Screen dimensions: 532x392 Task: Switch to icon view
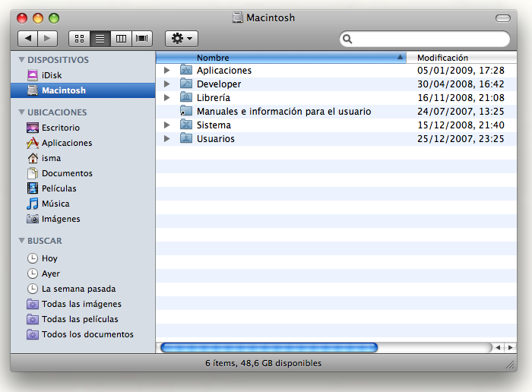coord(79,39)
